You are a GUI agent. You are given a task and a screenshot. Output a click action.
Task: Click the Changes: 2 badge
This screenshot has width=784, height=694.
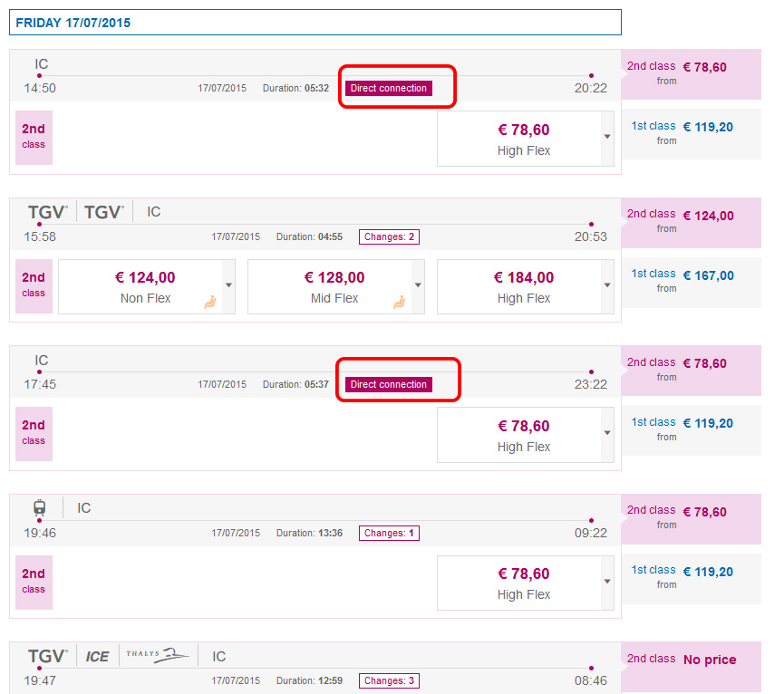pos(389,236)
